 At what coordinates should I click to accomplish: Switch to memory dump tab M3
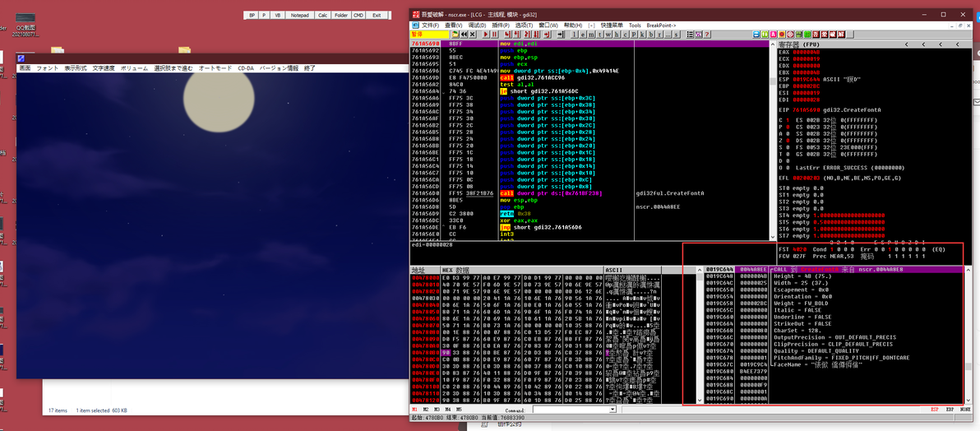coord(438,409)
